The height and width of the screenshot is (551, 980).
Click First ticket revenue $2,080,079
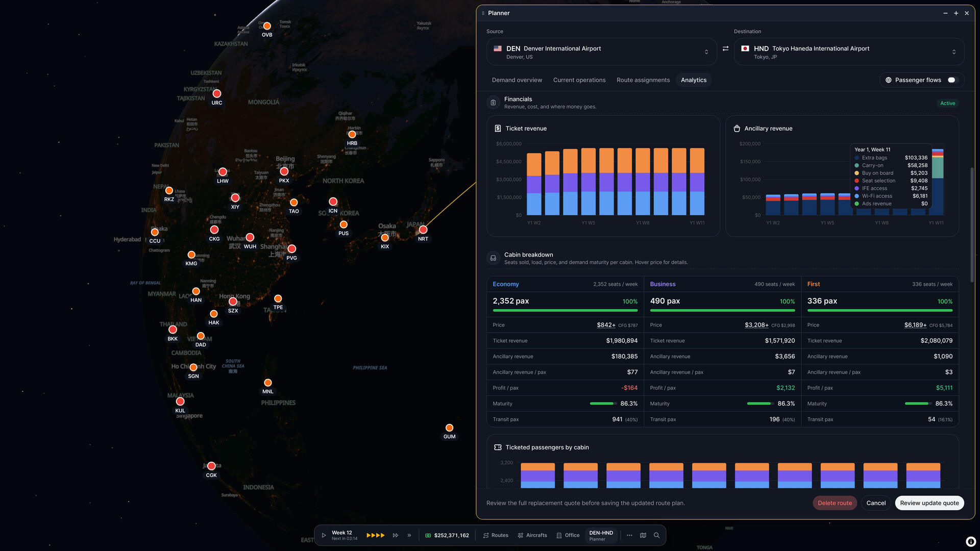coord(936,341)
